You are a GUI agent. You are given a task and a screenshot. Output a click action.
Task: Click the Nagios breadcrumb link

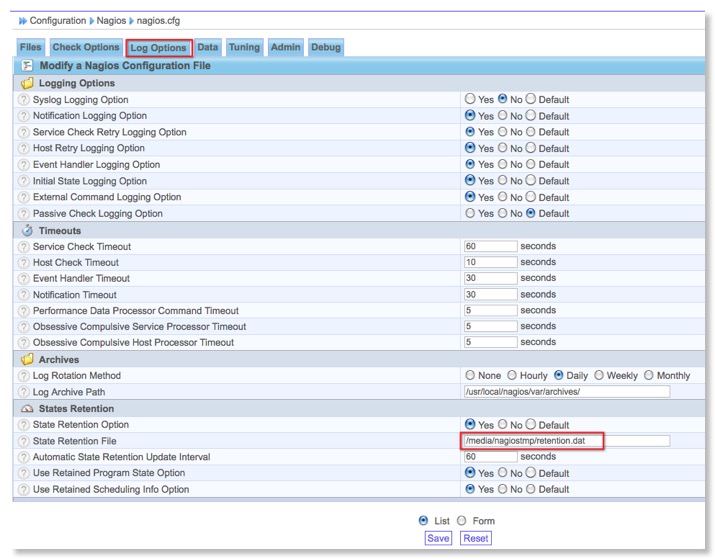click(x=111, y=20)
